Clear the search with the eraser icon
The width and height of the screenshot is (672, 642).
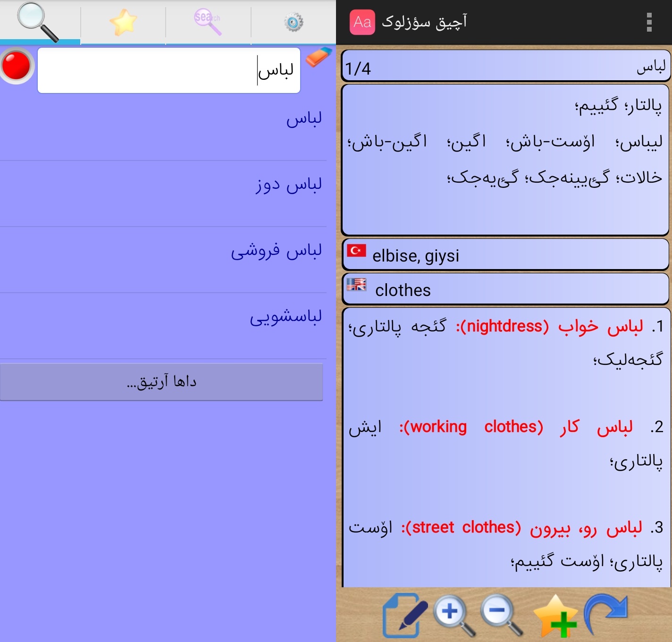pyautogui.click(x=319, y=58)
